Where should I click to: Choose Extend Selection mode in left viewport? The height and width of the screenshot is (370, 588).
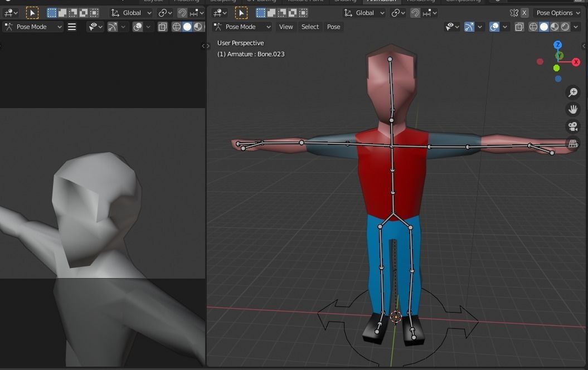(x=62, y=13)
